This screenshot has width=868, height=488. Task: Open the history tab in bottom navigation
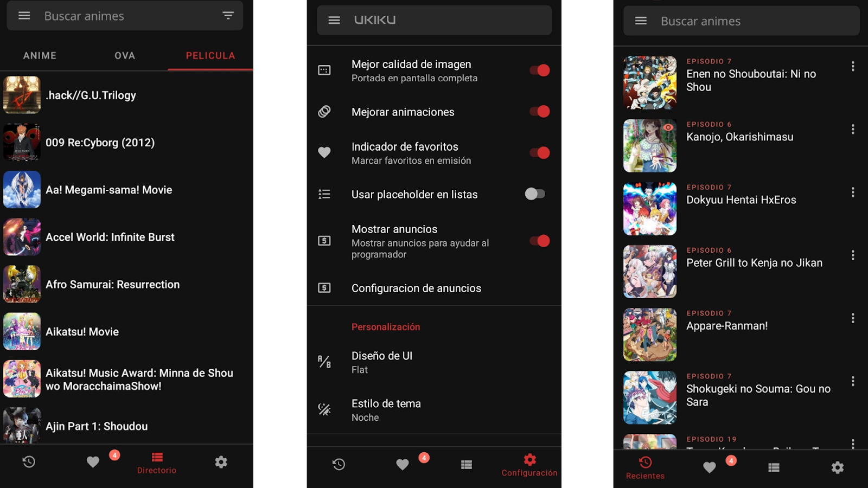(x=29, y=461)
